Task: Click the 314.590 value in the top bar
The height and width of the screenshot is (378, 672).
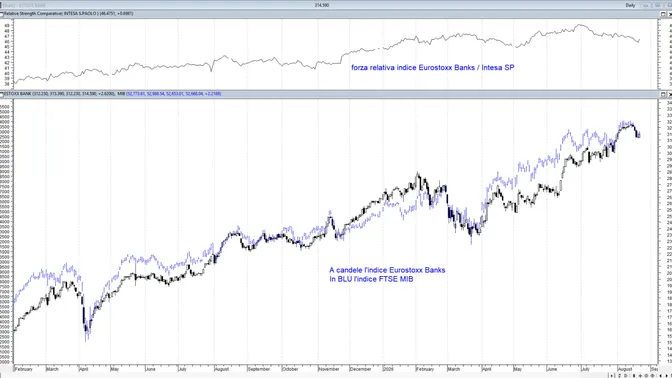Action: 321,5
